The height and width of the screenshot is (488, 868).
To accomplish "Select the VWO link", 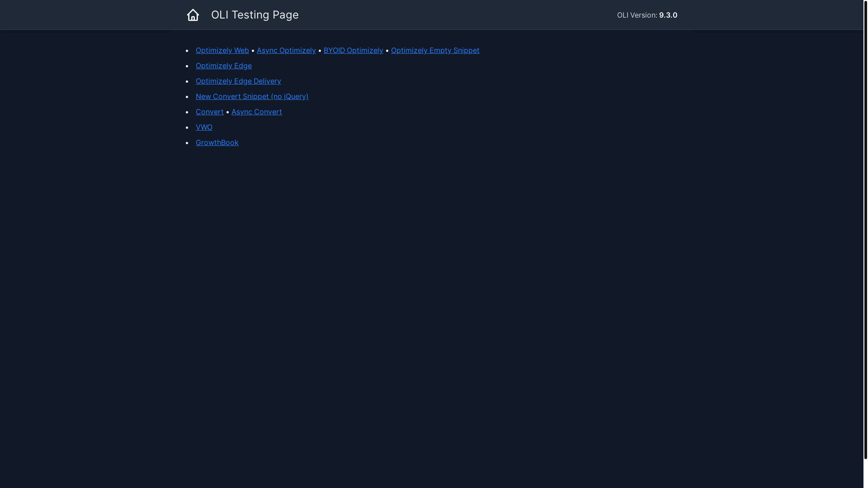I will pos(204,127).
